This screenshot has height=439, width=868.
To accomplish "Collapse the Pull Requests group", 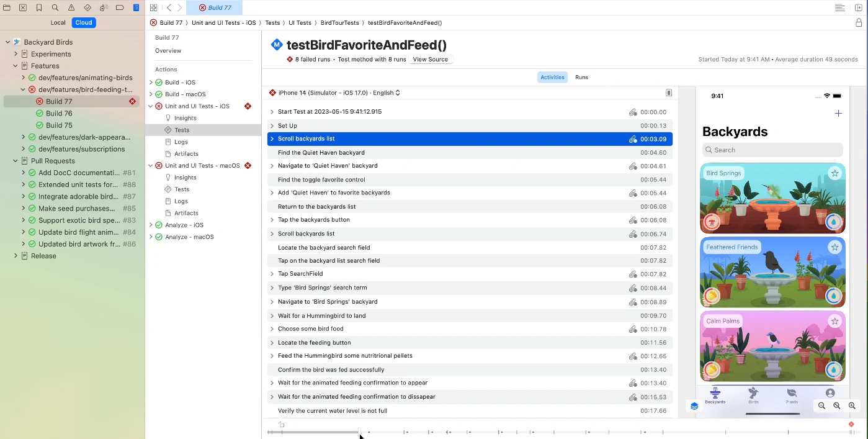I will click(16, 161).
